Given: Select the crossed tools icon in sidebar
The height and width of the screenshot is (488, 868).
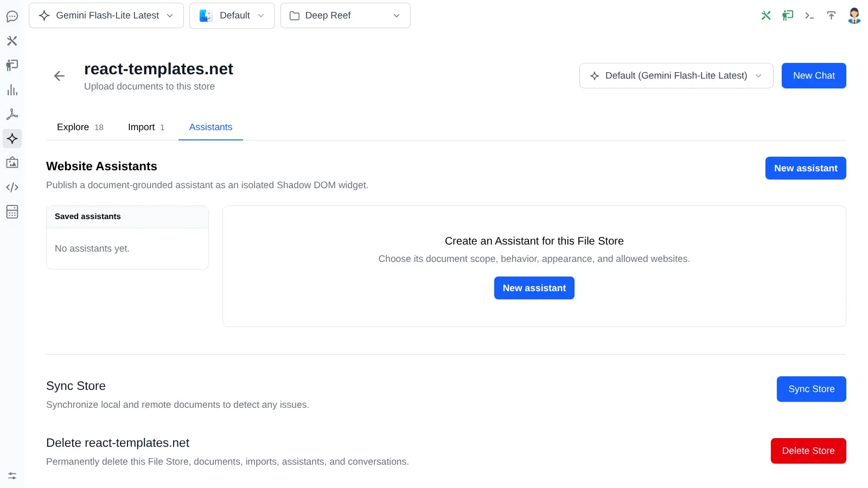Looking at the screenshot, I should pyautogui.click(x=12, y=41).
